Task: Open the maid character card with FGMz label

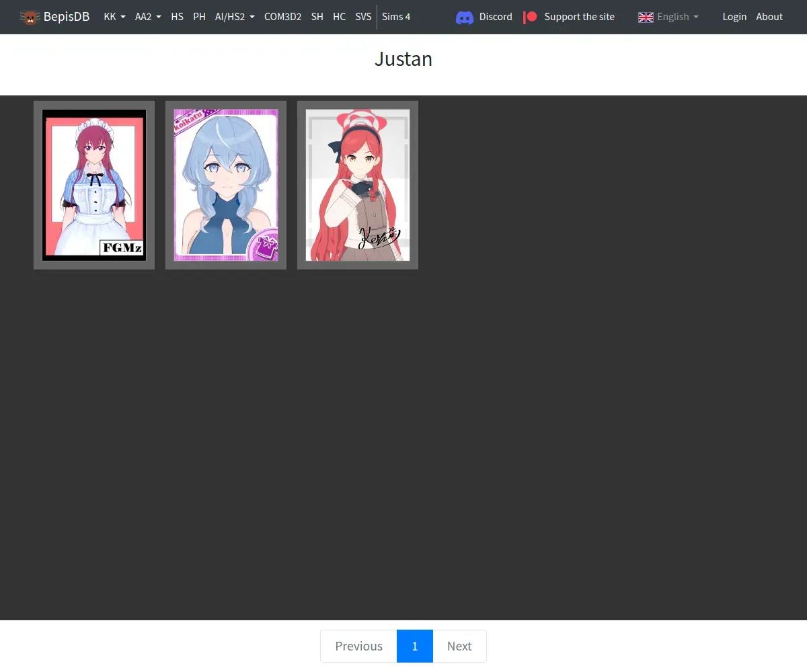Action: pyautogui.click(x=94, y=185)
